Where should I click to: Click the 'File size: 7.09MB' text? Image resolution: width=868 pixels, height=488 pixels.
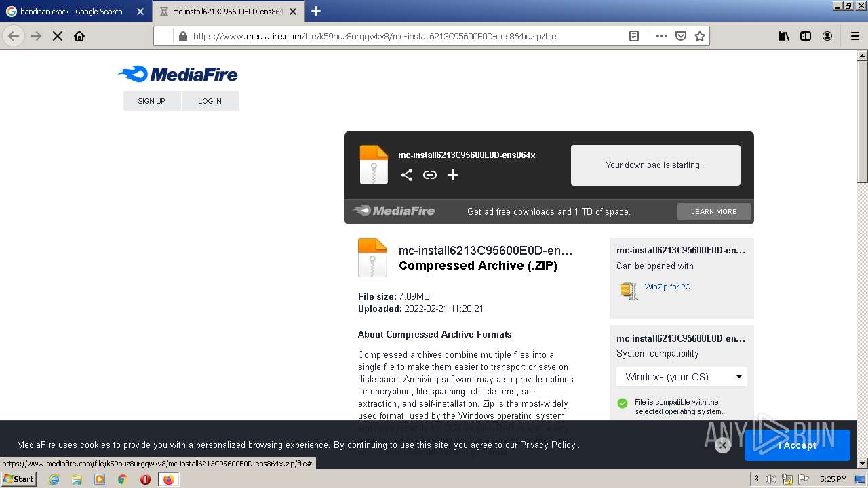tap(394, 296)
